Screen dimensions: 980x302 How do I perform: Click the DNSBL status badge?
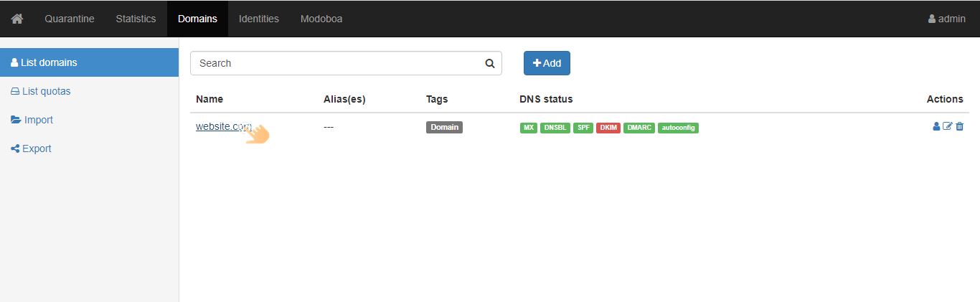point(555,128)
